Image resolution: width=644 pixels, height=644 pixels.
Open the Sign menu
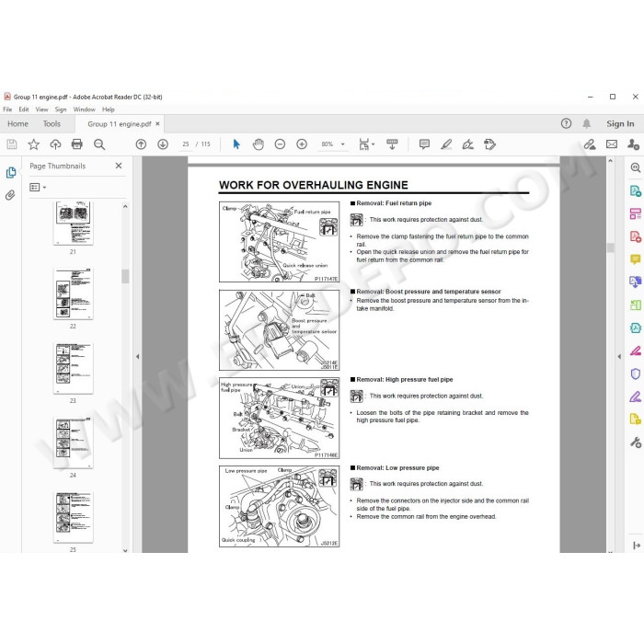[x=61, y=109]
